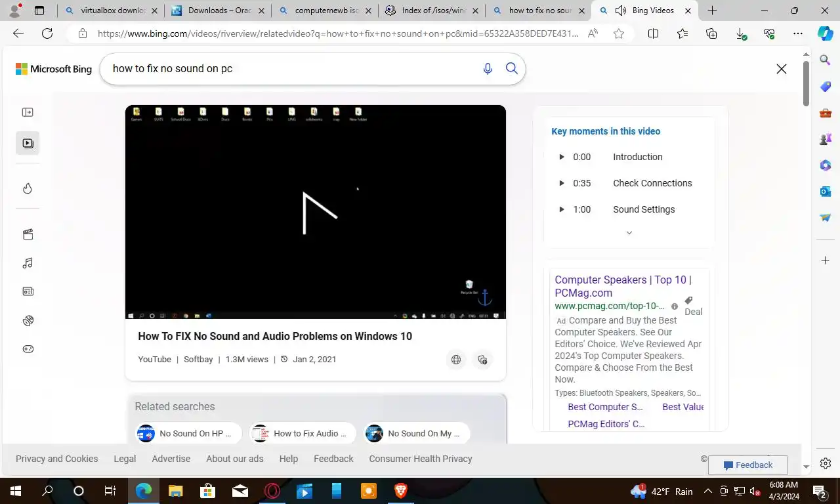Click the Read aloud icon in address bar

tap(593, 33)
